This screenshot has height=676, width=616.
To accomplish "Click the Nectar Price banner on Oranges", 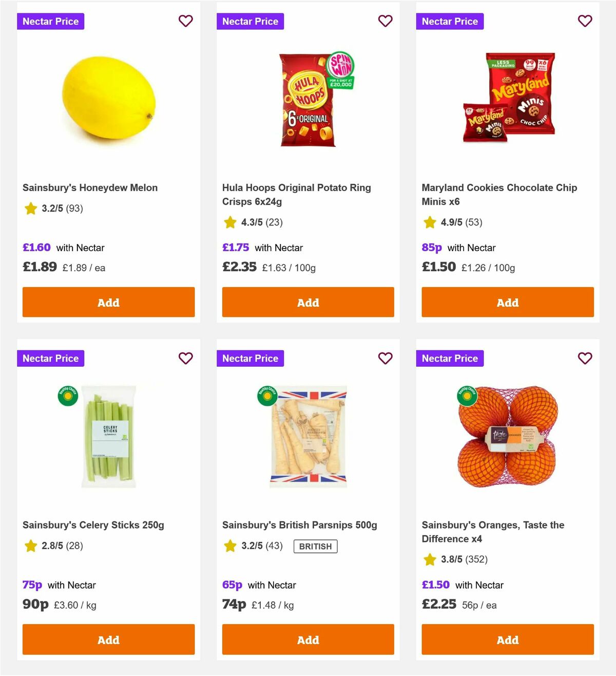I will point(450,358).
